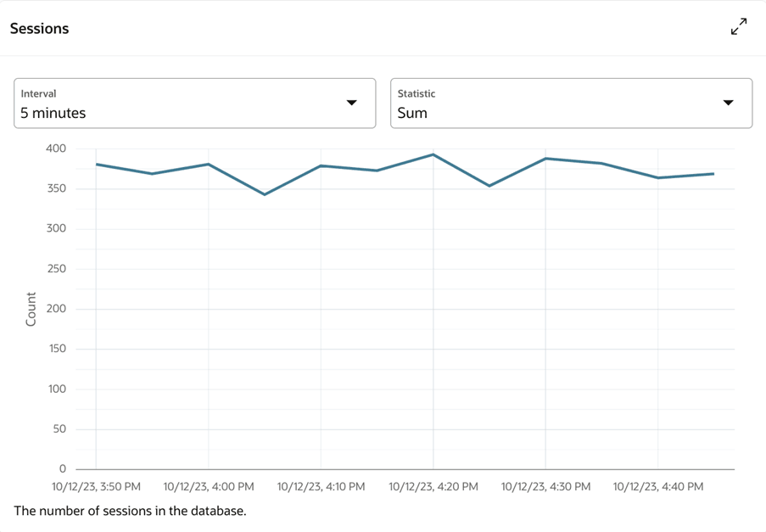Click the last data point on the line
Screen dimensions: 766x532
click(713, 174)
